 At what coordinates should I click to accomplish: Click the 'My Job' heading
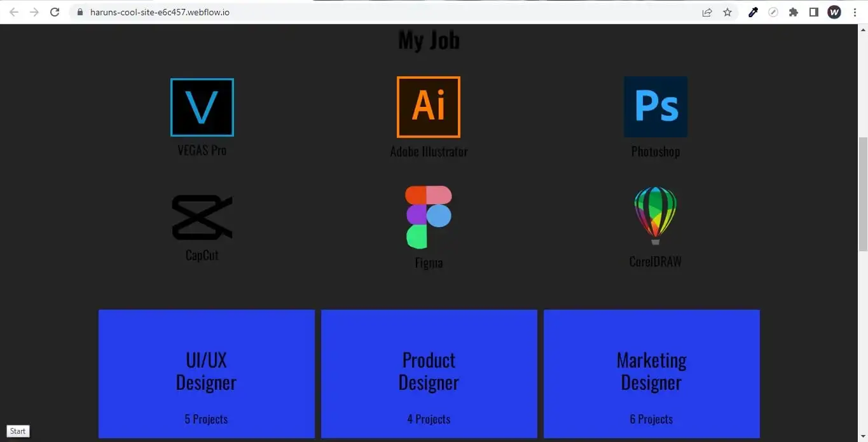pos(429,39)
